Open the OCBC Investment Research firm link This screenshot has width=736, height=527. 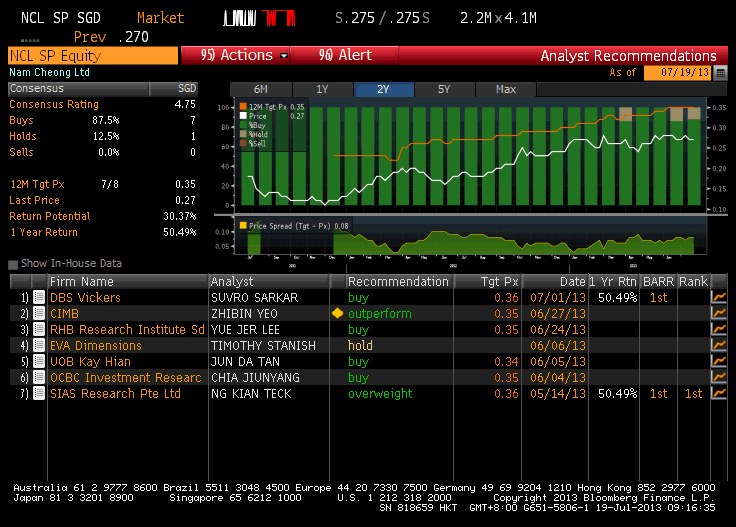coord(126,377)
